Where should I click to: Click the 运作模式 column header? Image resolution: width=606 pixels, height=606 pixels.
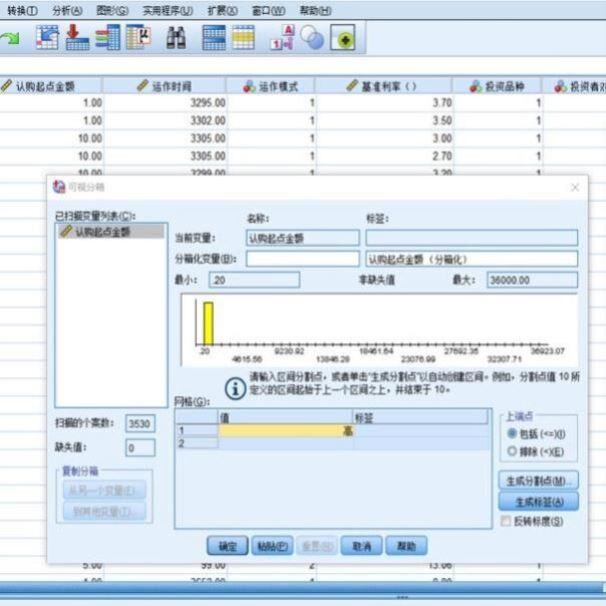pyautogui.click(x=271, y=86)
